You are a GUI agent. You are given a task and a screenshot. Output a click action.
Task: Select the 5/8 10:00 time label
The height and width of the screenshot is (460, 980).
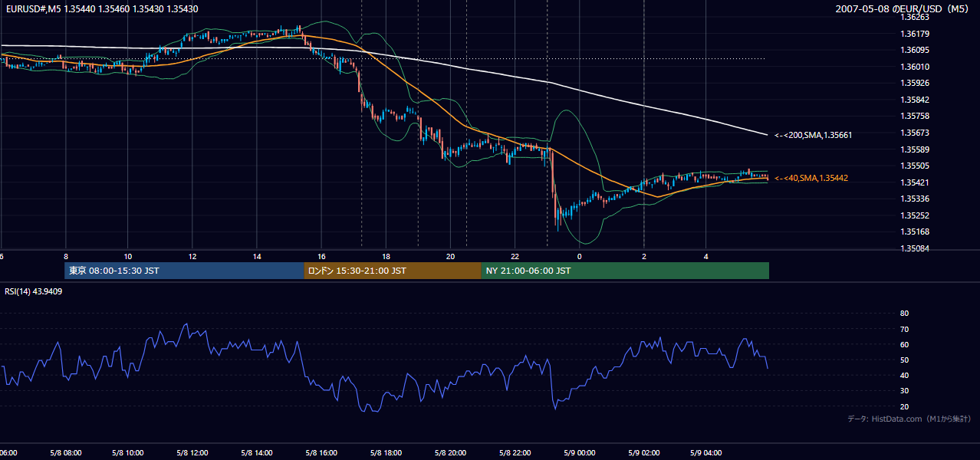[129, 453]
